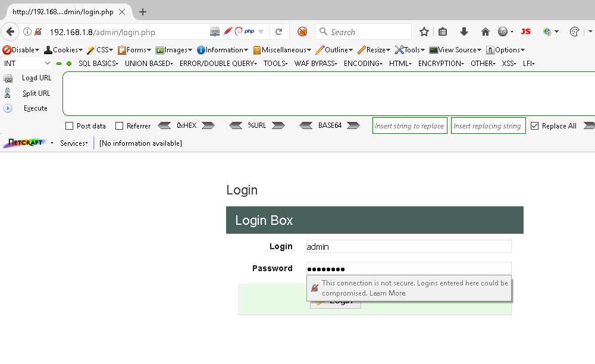The width and height of the screenshot is (595, 364).
Task: Enable the Post data checkbox
Action: tap(69, 126)
